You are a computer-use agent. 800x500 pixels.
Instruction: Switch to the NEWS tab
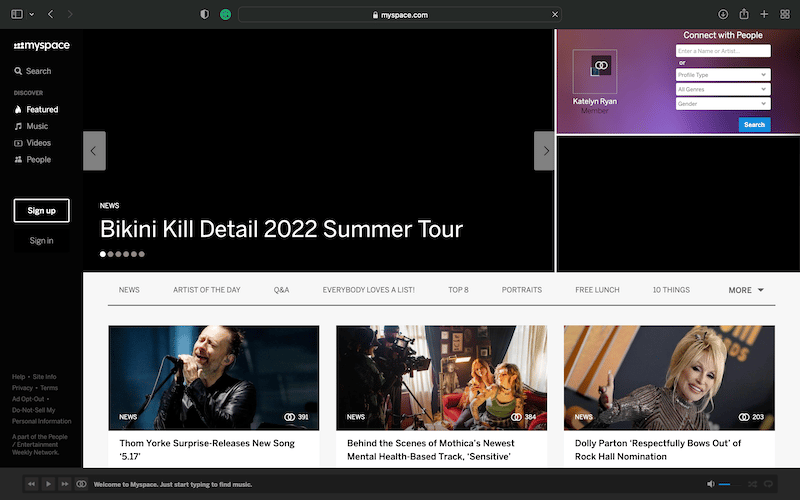point(129,290)
